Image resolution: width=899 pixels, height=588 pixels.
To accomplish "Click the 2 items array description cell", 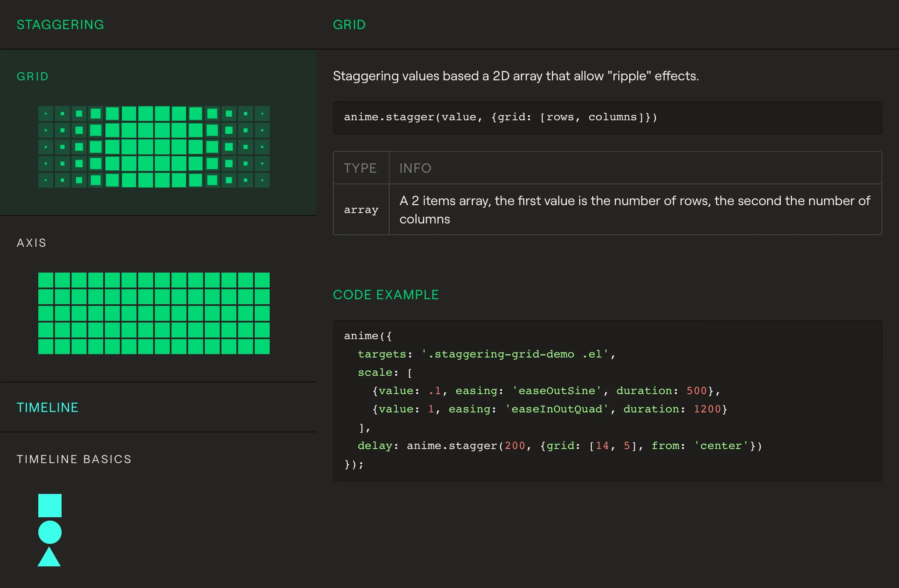I will (635, 210).
